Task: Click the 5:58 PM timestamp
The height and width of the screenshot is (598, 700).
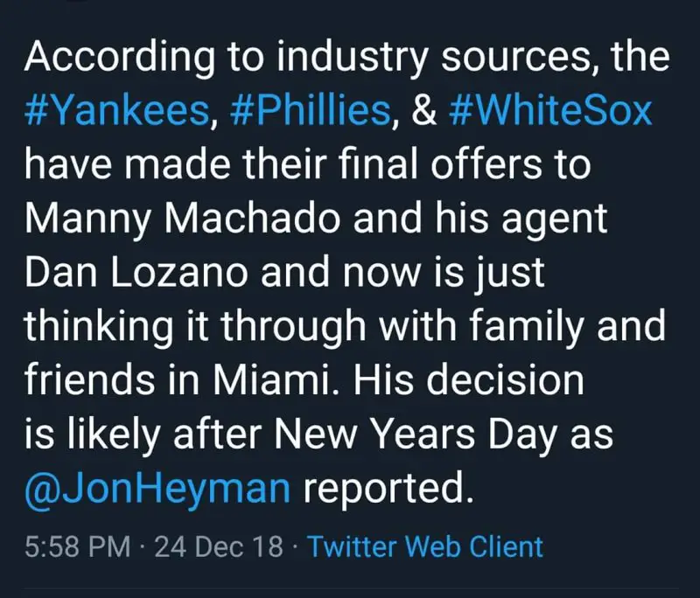Action: coord(78,547)
